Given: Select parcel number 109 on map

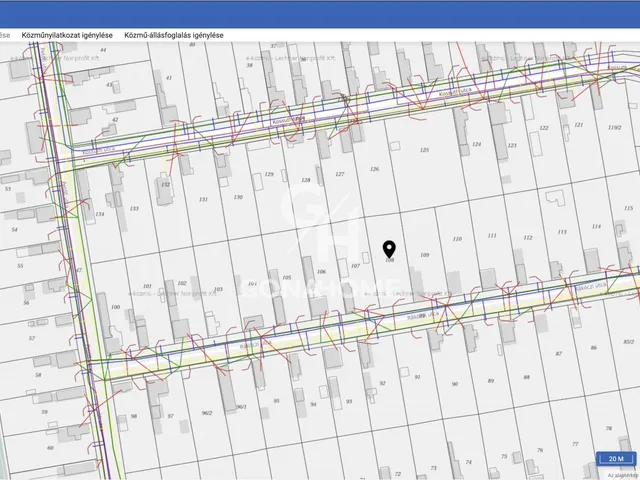Looking at the screenshot, I should point(424,256).
